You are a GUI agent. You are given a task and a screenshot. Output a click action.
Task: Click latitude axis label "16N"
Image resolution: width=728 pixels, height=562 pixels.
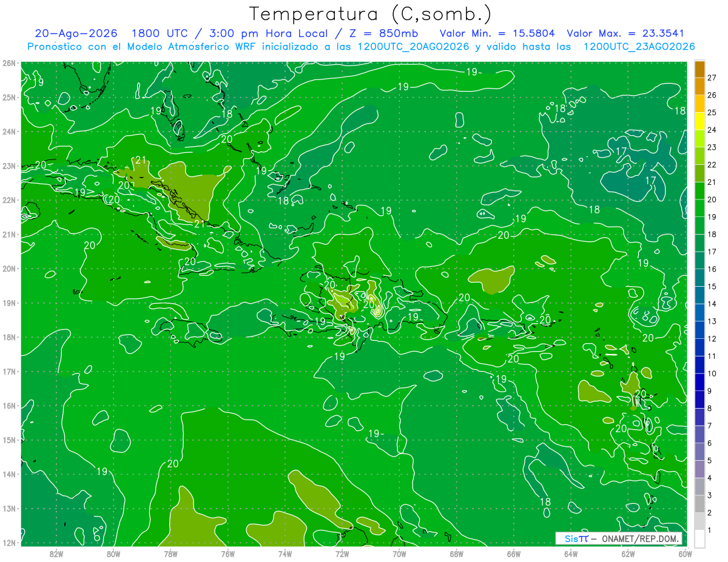pyautogui.click(x=9, y=406)
